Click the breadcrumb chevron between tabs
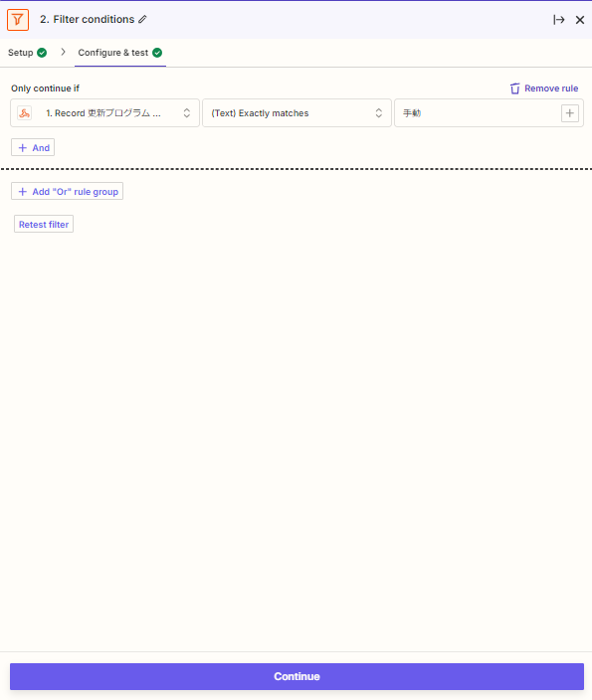Image resolution: width=592 pixels, height=700 pixels. pyautogui.click(x=63, y=53)
